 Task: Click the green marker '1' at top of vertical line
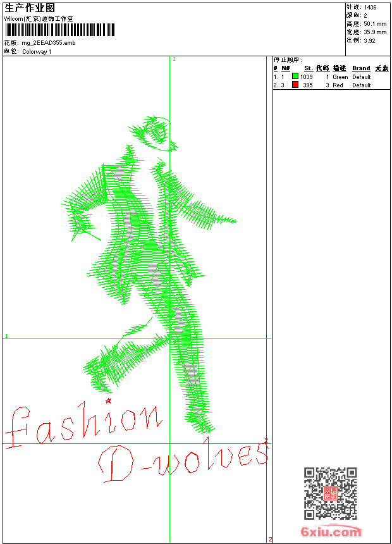[x=174, y=59]
